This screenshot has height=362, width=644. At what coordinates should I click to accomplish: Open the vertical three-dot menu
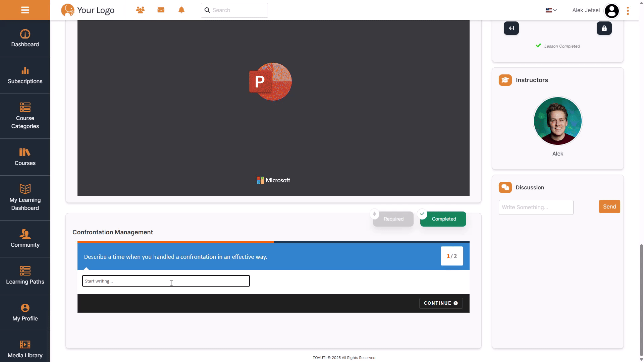628,11
